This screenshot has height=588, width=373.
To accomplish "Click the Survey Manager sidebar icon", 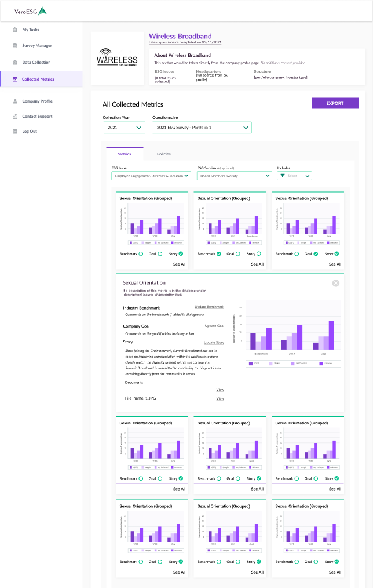I will [14, 46].
